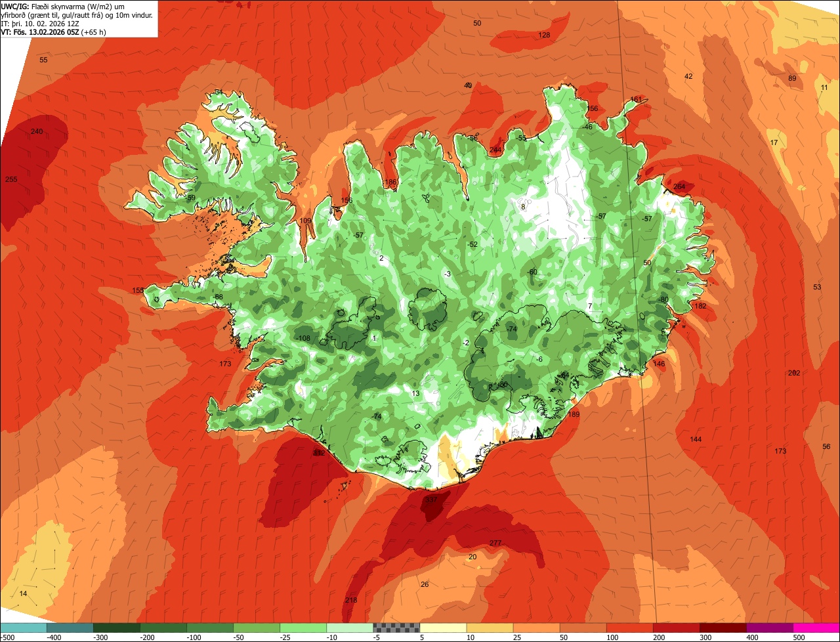840x642 pixels.
Task: Click the light green swatch between -25 and -10
Action: (303, 628)
